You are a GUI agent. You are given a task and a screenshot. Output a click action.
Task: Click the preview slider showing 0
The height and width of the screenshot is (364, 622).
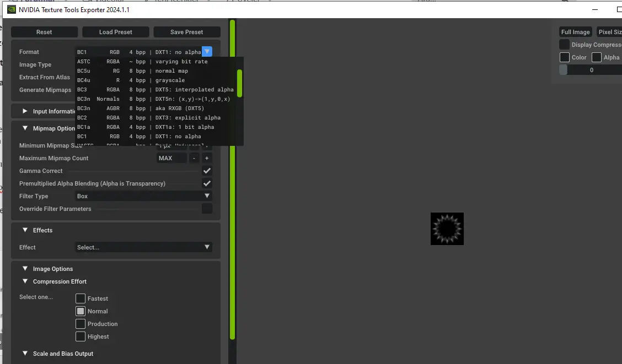click(591, 70)
